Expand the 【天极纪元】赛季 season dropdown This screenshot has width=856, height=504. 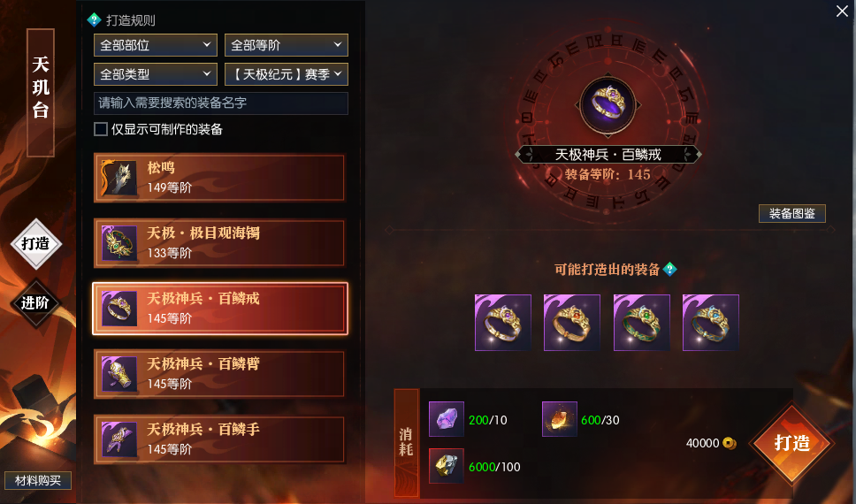coord(286,74)
